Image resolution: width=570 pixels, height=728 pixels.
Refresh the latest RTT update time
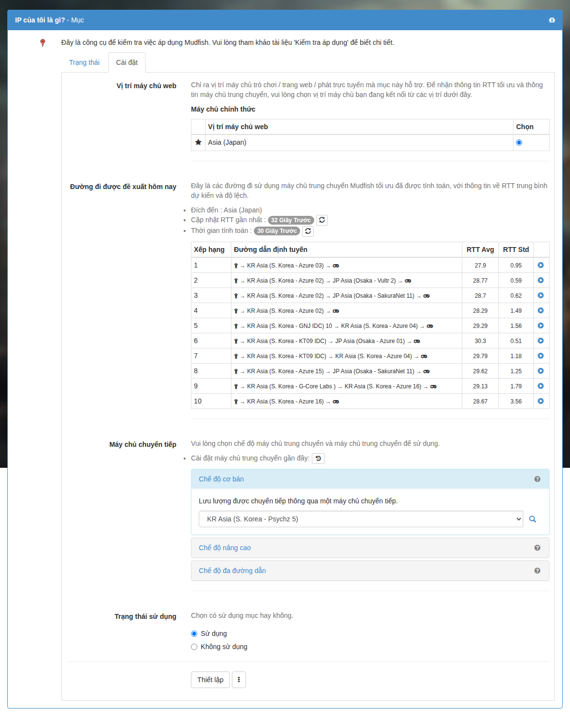click(322, 220)
